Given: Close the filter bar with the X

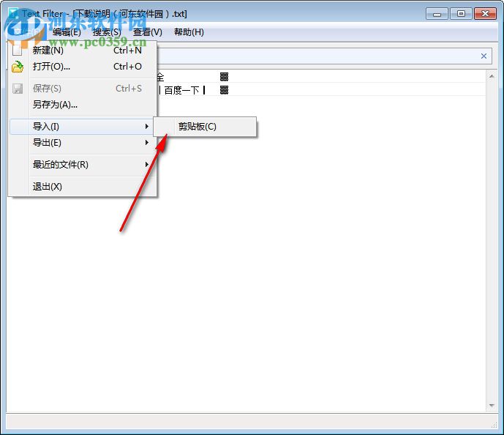Looking at the screenshot, I should [484, 56].
